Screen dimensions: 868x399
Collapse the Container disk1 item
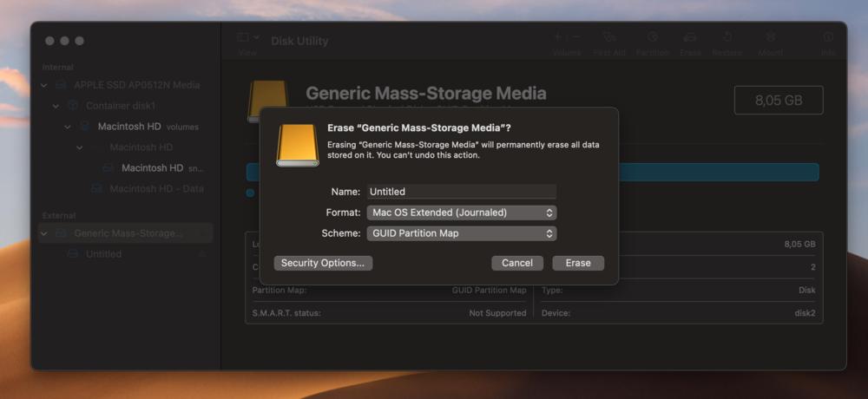coord(56,106)
